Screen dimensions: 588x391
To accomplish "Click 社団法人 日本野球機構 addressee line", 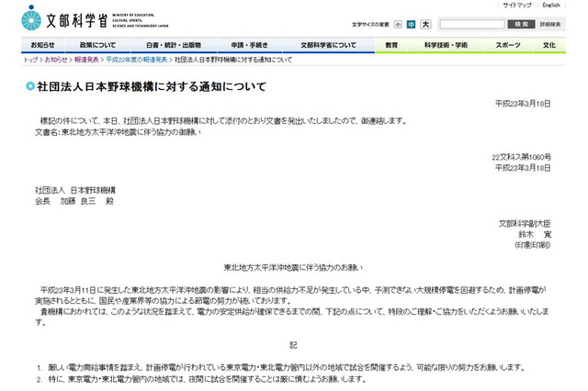I will point(75,190).
